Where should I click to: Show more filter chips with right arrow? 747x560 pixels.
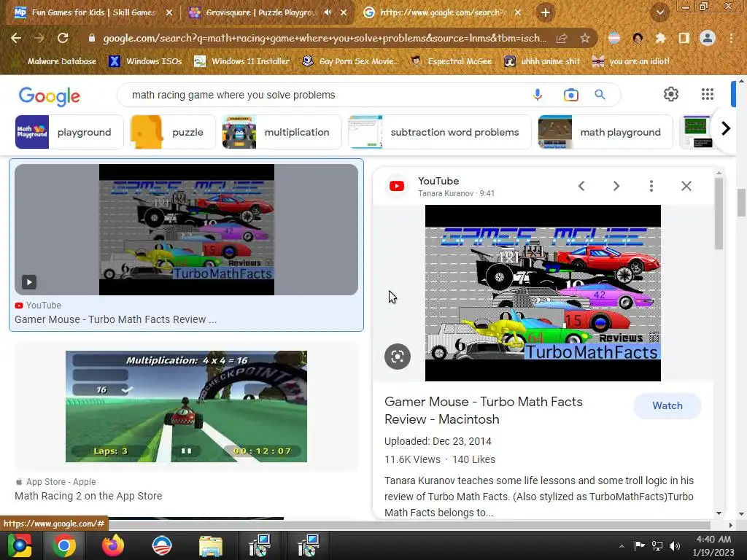[x=725, y=128]
